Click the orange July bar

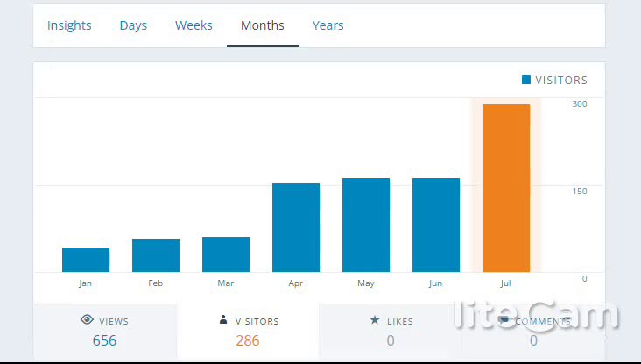(x=506, y=188)
